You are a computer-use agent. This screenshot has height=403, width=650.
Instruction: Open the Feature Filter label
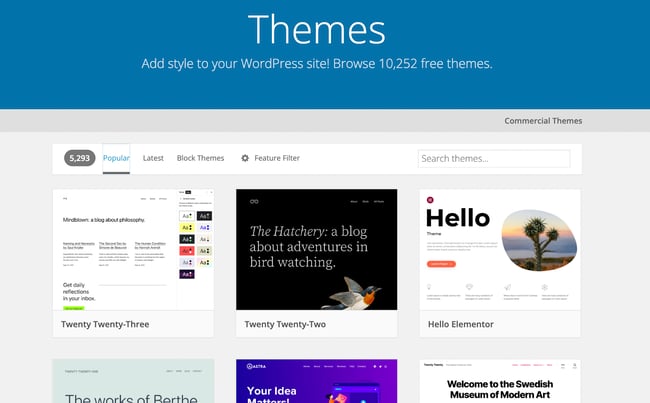point(277,158)
